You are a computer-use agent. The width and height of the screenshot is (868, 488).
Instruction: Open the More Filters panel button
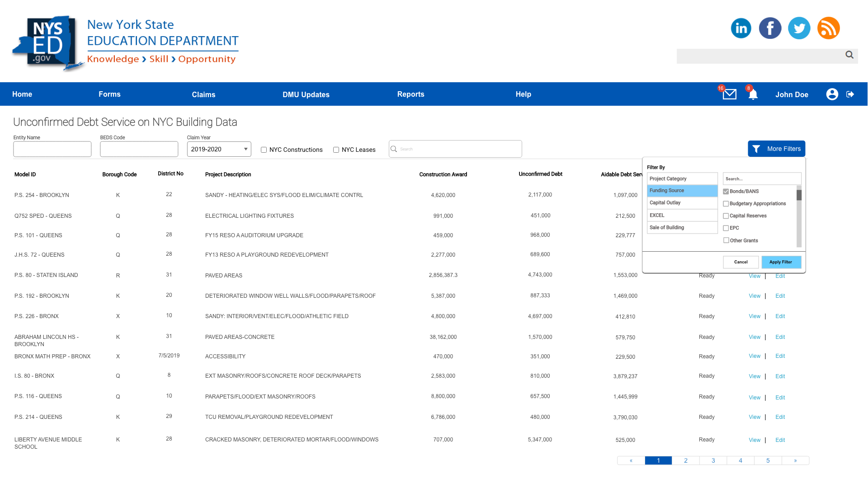pyautogui.click(x=776, y=149)
